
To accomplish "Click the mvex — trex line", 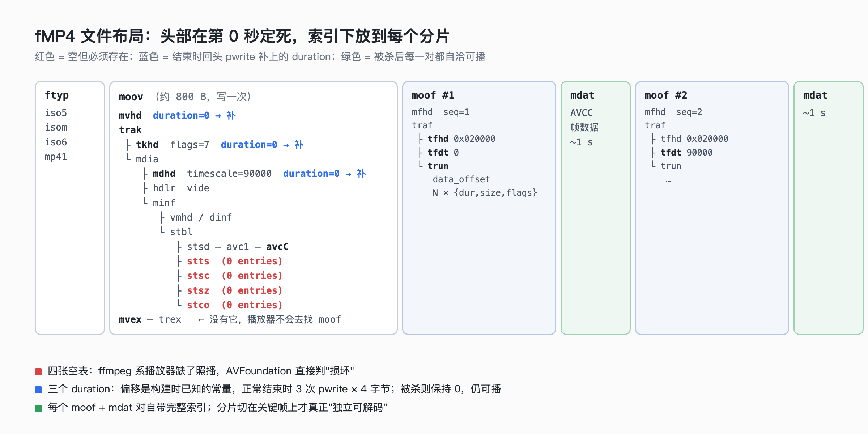I will (x=150, y=319).
